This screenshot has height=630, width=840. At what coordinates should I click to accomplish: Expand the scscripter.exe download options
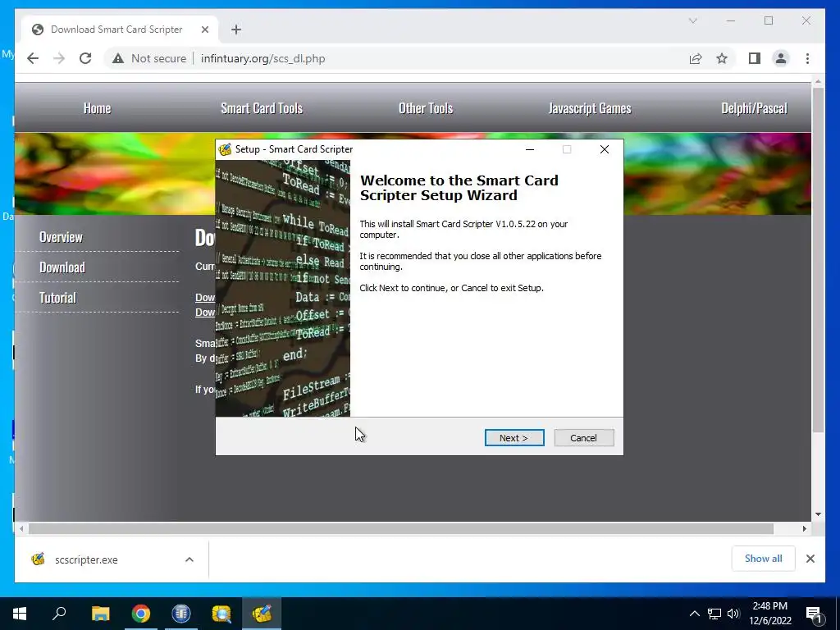(x=189, y=559)
